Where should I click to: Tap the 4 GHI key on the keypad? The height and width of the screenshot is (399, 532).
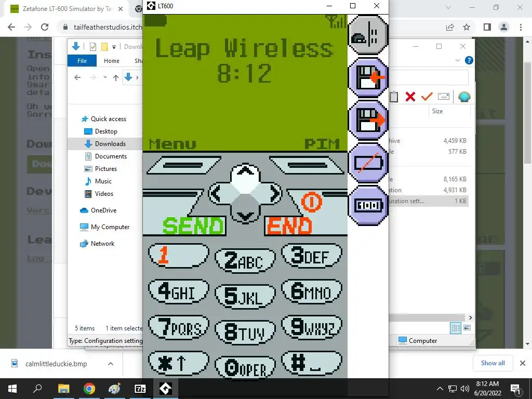[179, 291]
